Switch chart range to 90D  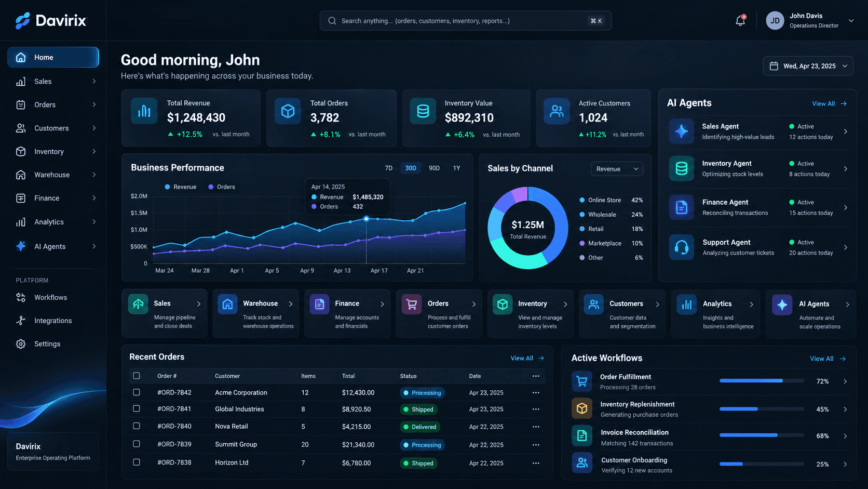tap(434, 168)
